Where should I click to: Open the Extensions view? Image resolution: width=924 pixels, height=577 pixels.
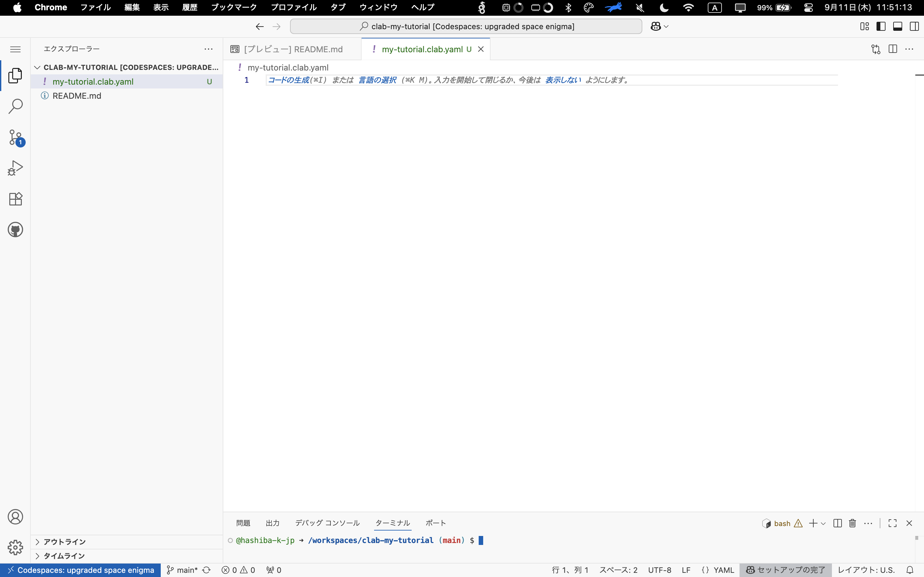tap(15, 199)
